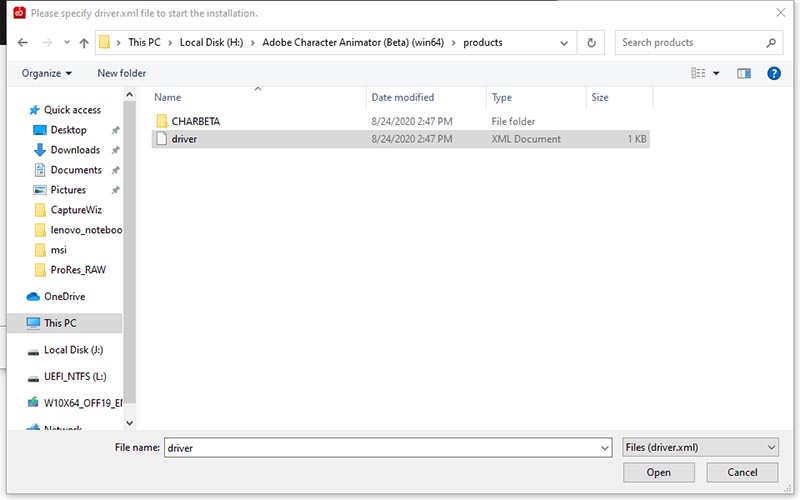Screen dimensions: 800x500
Task: Click the pin icon next to Downloads
Action: pos(115,150)
